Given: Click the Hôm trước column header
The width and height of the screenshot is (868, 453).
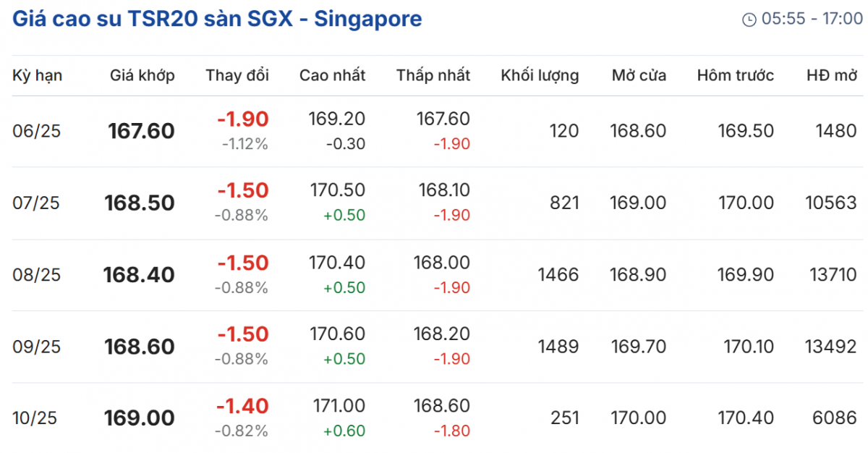Looking at the screenshot, I should click(x=736, y=75).
